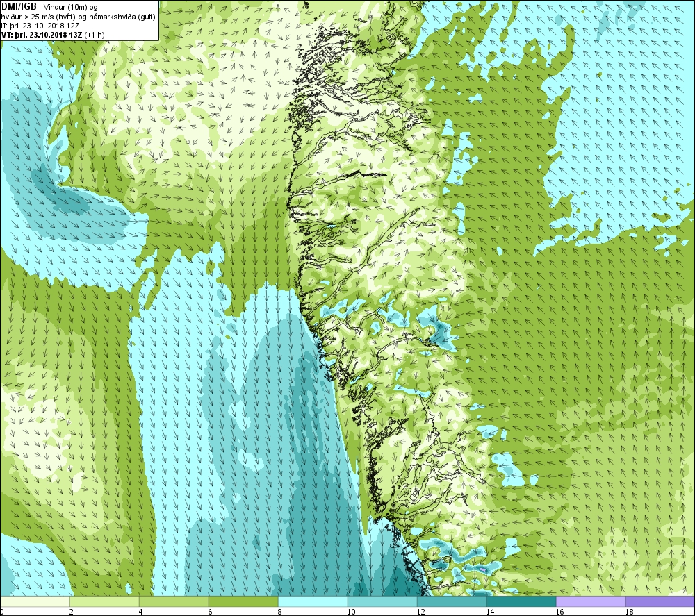Viewport: 695px width, 616px height.
Task: Click the legend scale label "12"
Action: tap(420, 612)
